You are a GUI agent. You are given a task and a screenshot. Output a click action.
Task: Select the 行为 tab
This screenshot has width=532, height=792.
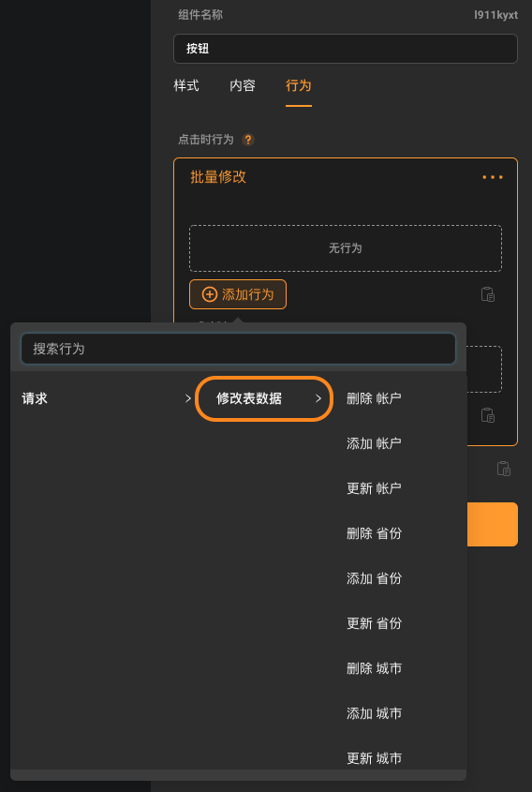tap(298, 85)
